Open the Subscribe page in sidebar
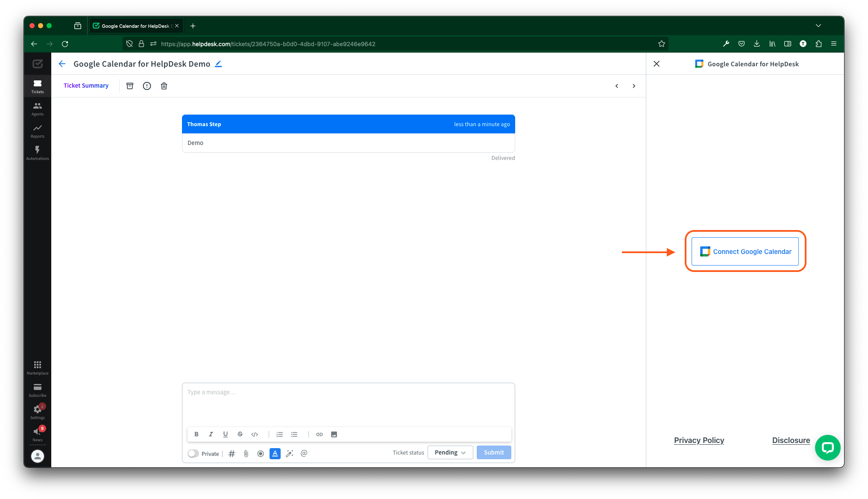The height and width of the screenshot is (499, 868). point(38,390)
